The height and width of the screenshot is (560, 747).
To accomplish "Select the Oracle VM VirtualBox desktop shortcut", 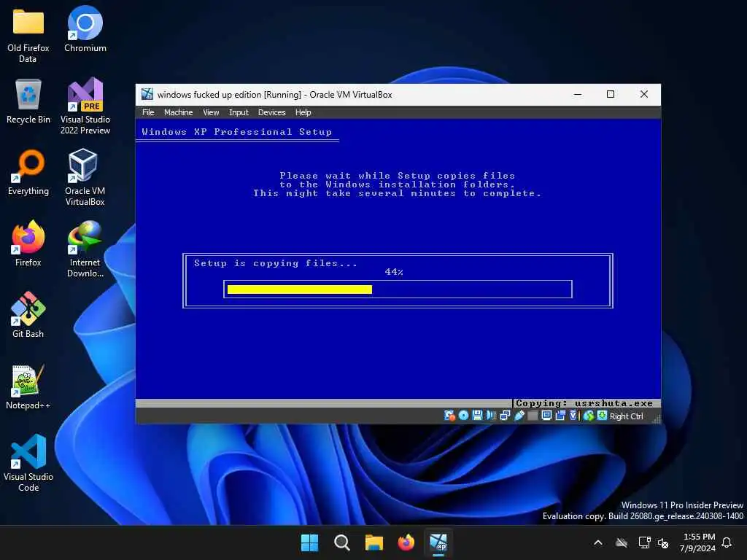I will point(85,178).
